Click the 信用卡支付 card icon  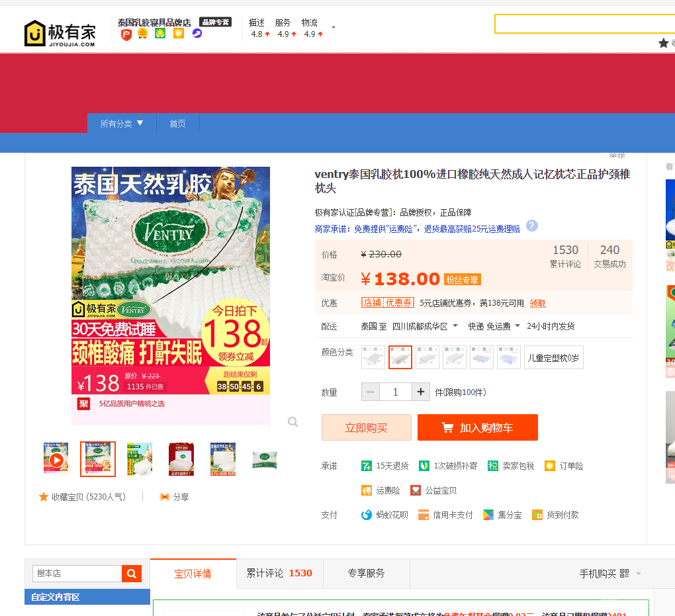click(x=424, y=515)
